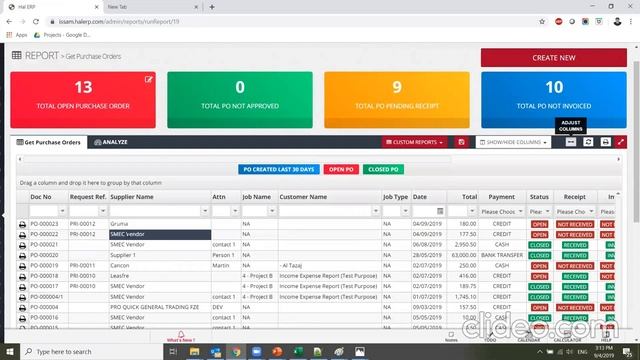Filter by PO Created Last 30 Days
This screenshot has height=360, width=640.
pyautogui.click(x=279, y=169)
